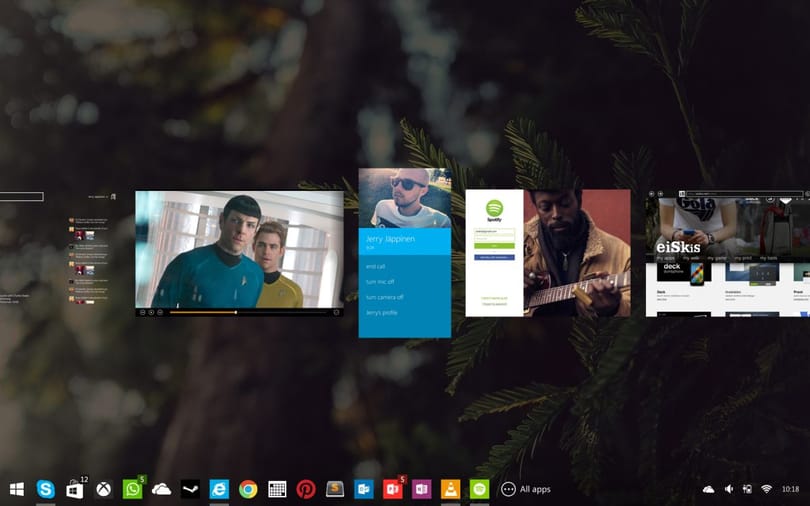Launch Steam from the taskbar
The image size is (810, 506).
190,489
